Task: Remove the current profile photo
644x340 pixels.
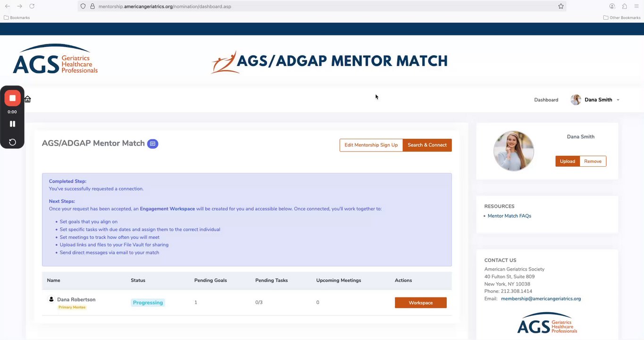Action: click(593, 161)
